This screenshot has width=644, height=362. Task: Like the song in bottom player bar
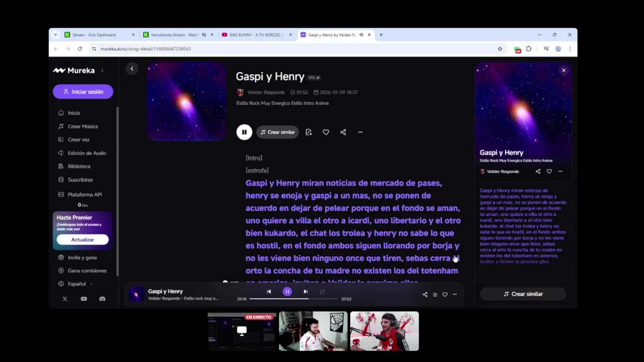click(x=445, y=295)
